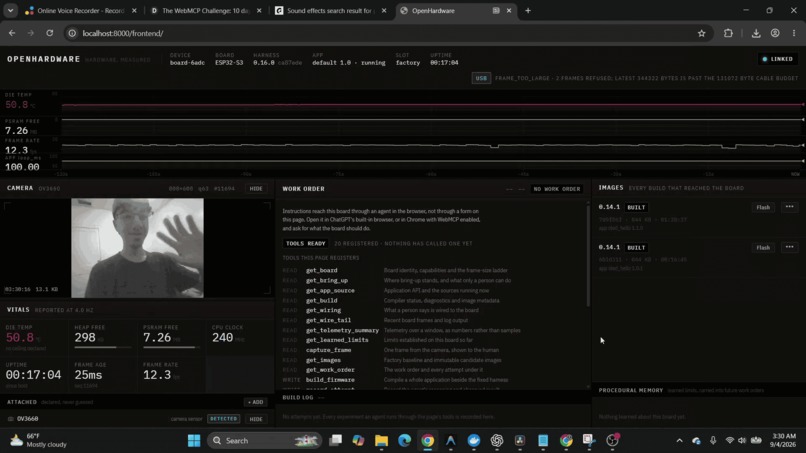Open more options for first 0.14.1 image

789,207
